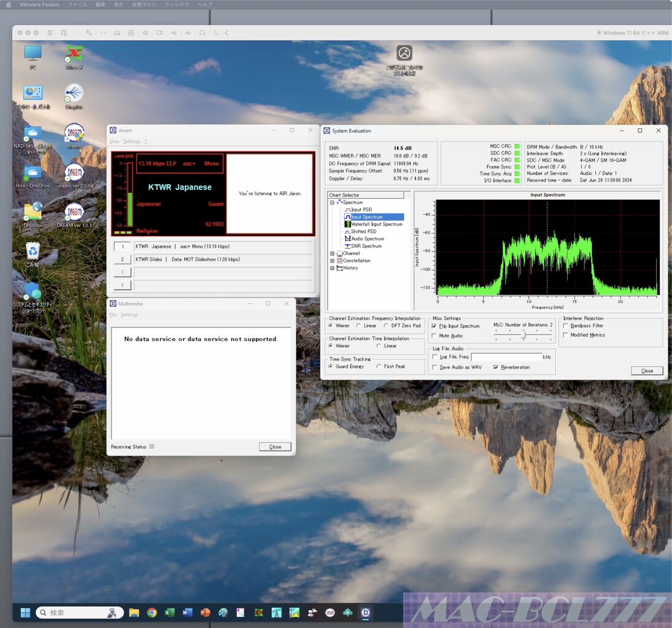
Task: Collapse the Spectrum tree node
Action: [332, 202]
